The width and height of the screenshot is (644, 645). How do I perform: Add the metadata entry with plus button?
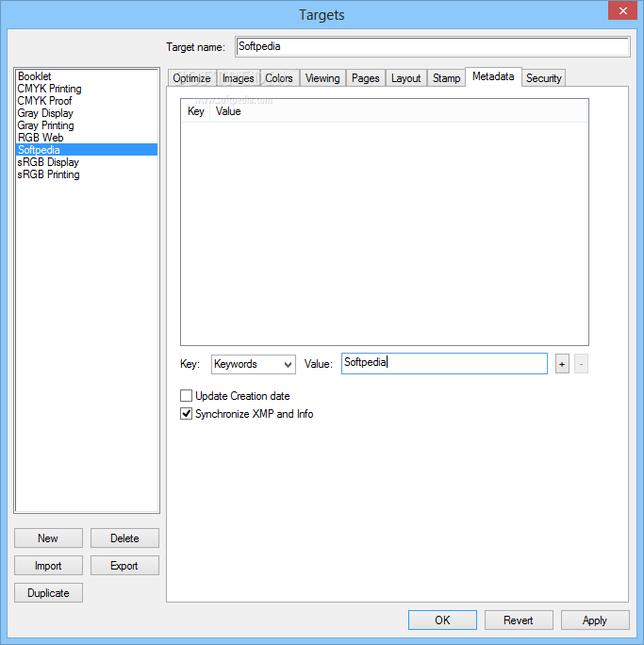562,364
